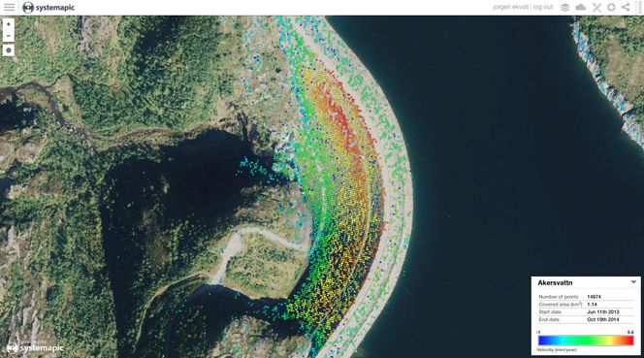
Task: Open the hamburger menu
Action: tap(9, 8)
